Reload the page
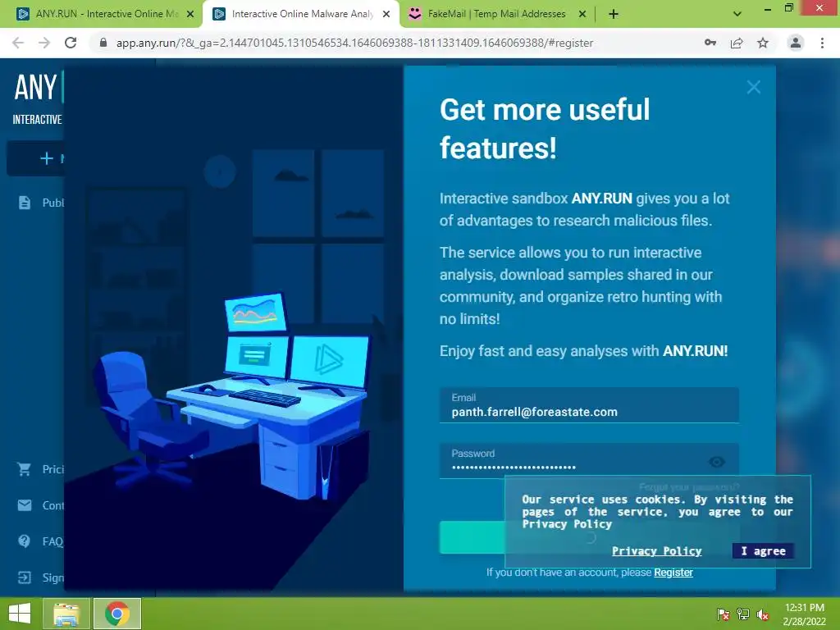 71,43
